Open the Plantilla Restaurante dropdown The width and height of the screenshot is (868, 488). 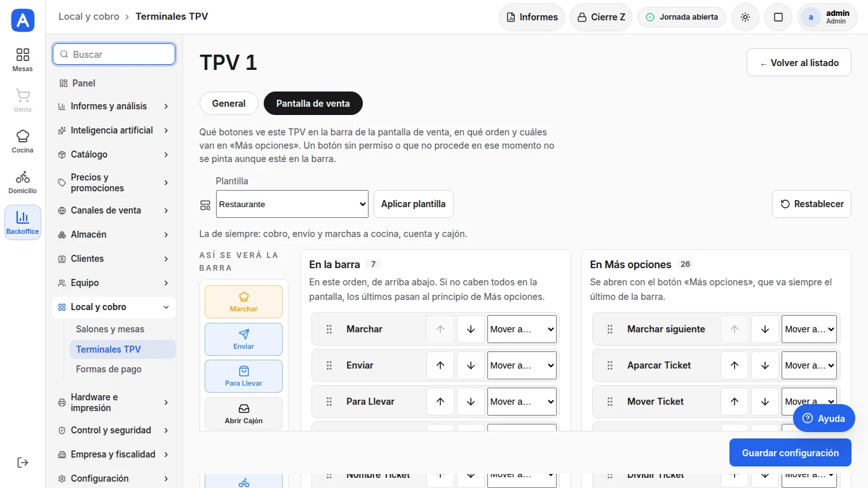[292, 204]
